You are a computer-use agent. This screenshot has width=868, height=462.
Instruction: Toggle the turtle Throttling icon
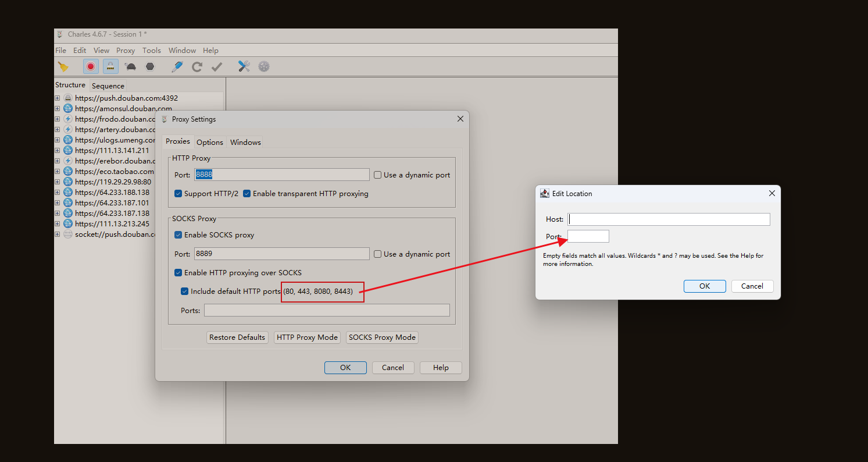tap(130, 67)
